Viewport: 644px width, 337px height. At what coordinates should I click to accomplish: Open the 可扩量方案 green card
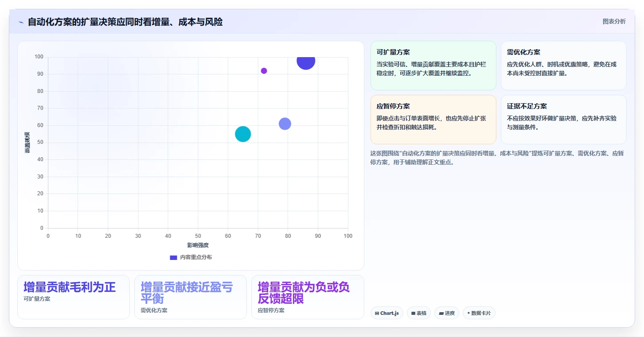(x=433, y=66)
